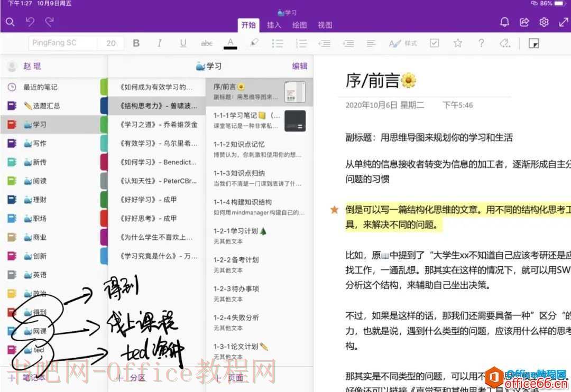Insert a bulleted list
Viewport: 571px width, 392px height.
[278, 43]
